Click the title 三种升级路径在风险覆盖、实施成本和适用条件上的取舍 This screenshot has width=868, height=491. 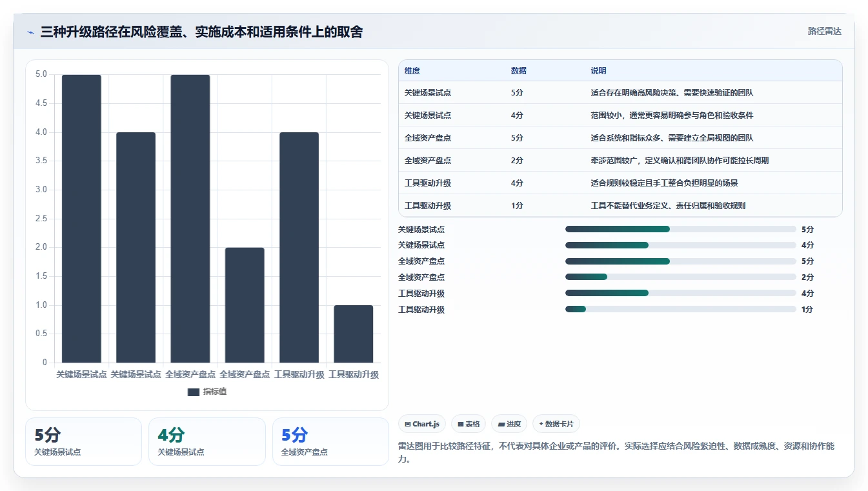click(x=201, y=32)
